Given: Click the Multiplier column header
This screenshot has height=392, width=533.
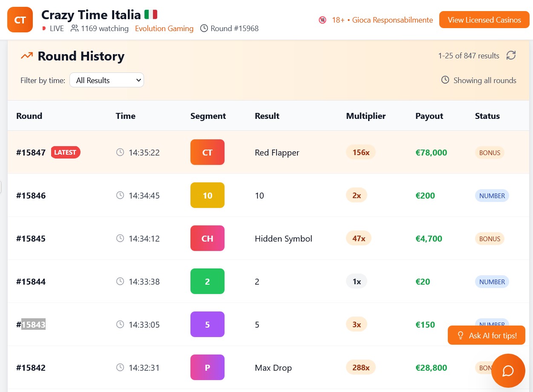Looking at the screenshot, I should click(x=366, y=115).
